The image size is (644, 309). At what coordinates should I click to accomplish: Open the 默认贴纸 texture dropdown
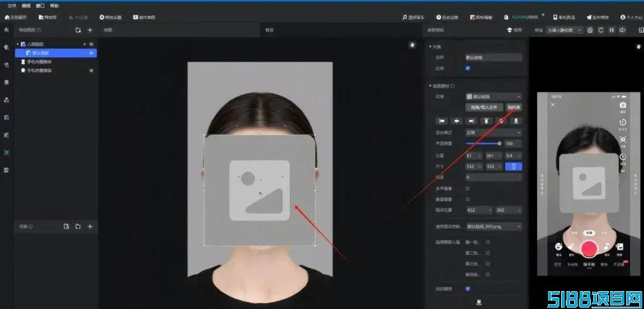click(x=494, y=97)
